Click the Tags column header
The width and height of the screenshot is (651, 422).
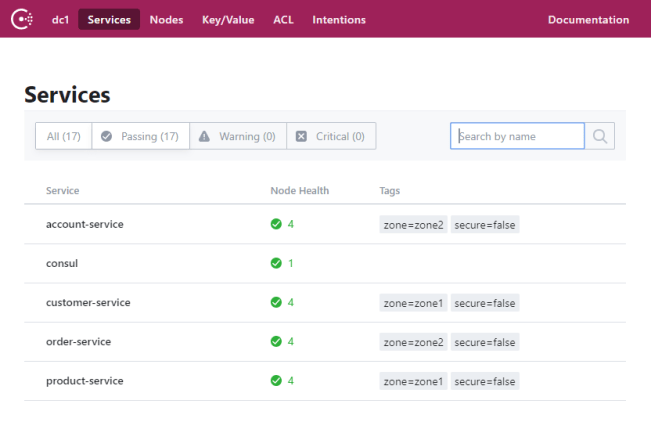pyautogui.click(x=389, y=191)
